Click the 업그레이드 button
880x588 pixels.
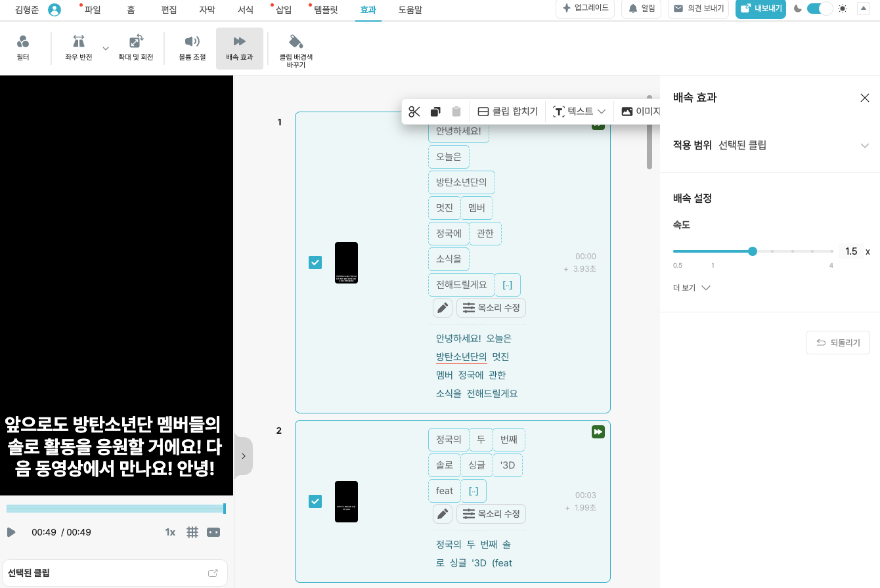pos(586,9)
